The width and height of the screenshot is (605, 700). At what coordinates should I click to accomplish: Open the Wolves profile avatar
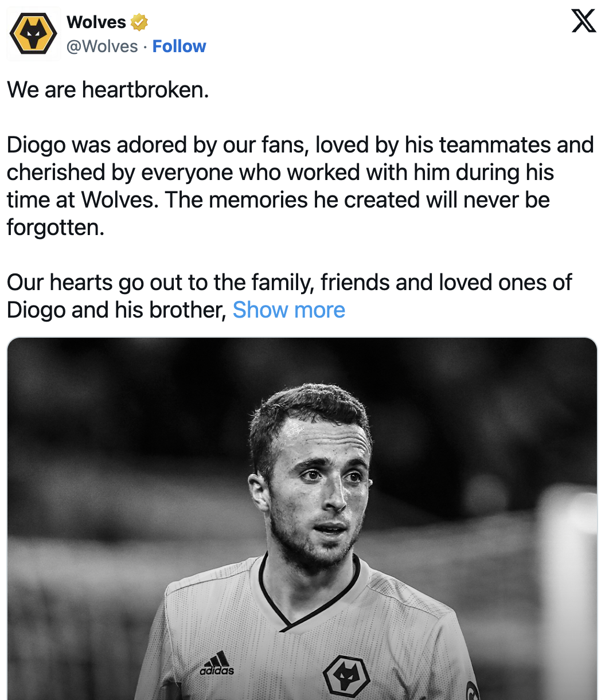click(x=34, y=34)
